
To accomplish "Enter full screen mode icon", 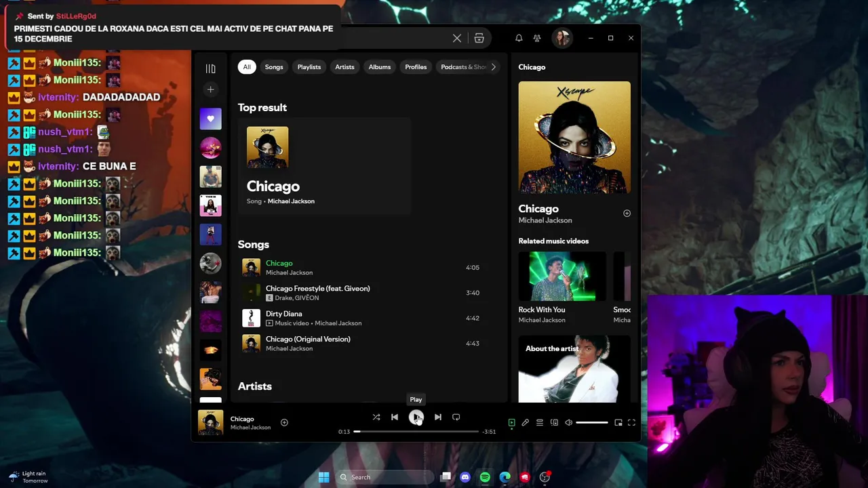I will (631, 422).
